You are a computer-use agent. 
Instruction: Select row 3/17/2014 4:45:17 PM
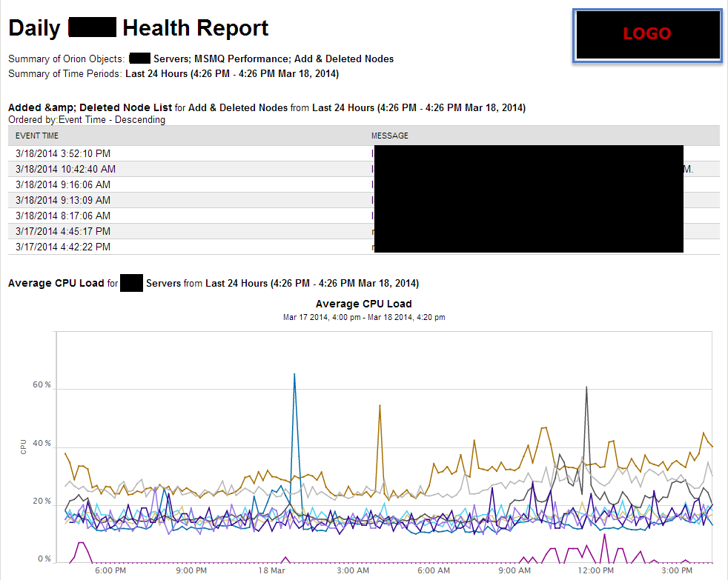click(363, 231)
